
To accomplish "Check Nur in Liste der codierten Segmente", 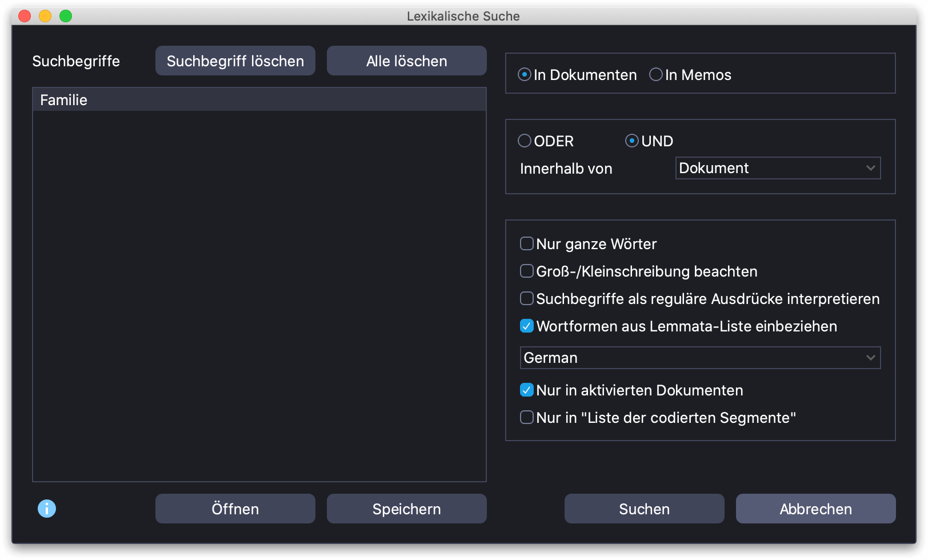I will pyautogui.click(x=527, y=418).
